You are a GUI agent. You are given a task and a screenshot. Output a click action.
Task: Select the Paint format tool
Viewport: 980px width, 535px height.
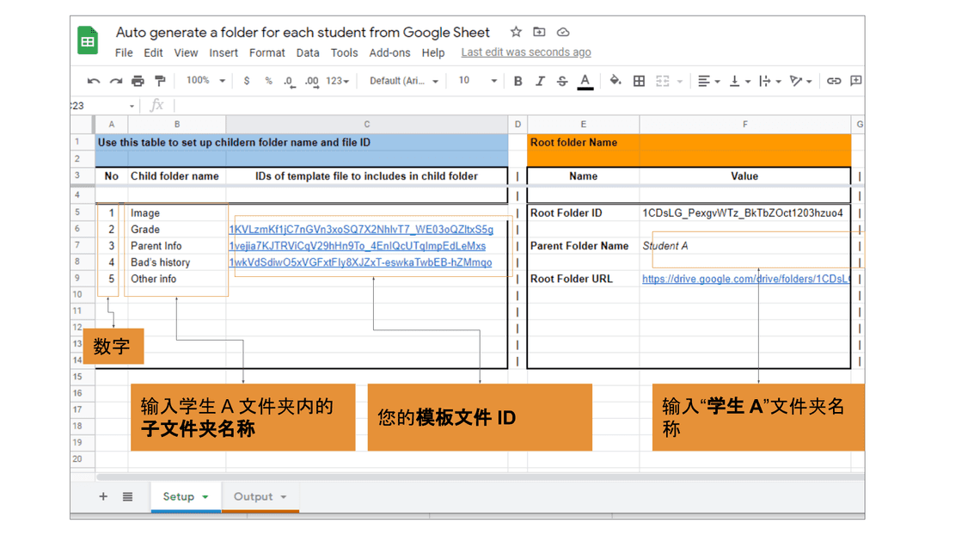[160, 81]
